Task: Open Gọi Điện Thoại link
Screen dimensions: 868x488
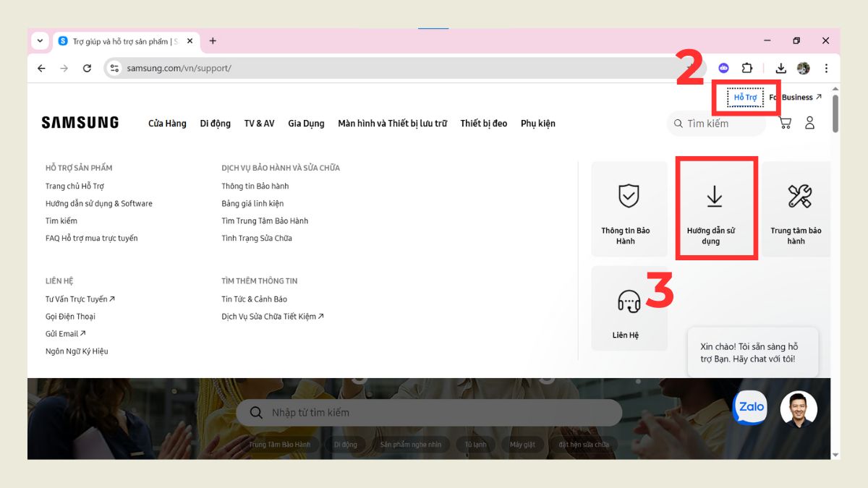Action: [x=70, y=317]
